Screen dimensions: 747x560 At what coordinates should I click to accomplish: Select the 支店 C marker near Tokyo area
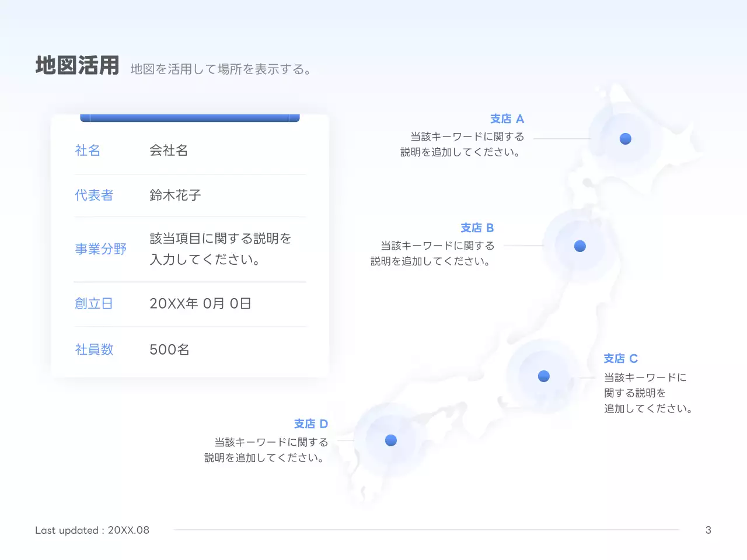544,376
